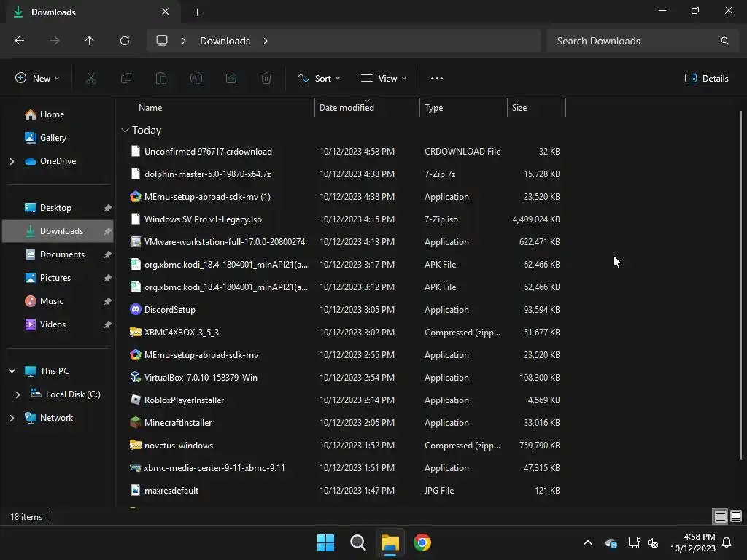Image resolution: width=747 pixels, height=560 pixels.
Task: Click the search magnifier in Search Downloads
Action: 724,41
